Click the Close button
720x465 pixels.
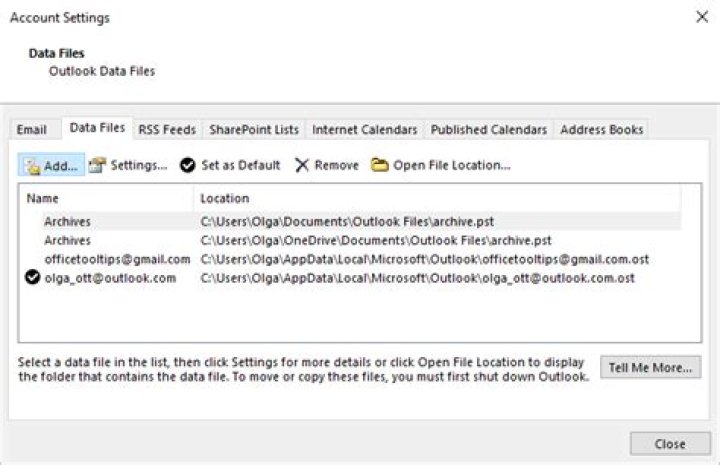pos(670,444)
